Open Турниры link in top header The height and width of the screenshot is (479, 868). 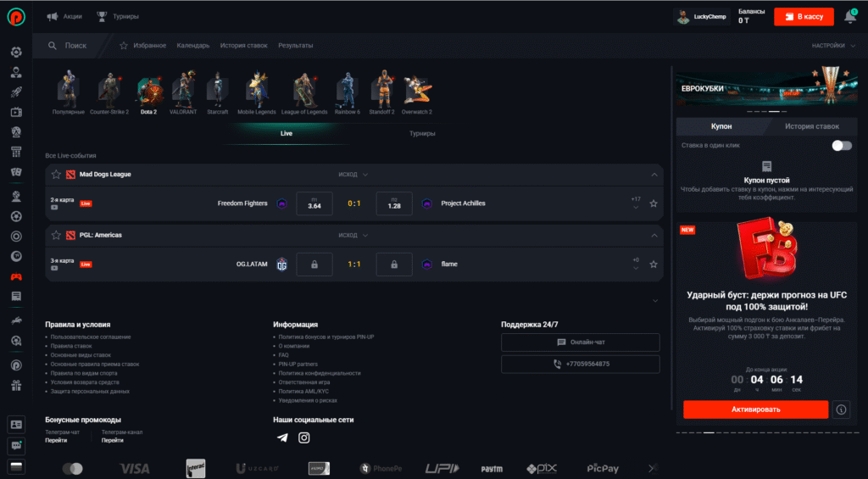click(117, 17)
